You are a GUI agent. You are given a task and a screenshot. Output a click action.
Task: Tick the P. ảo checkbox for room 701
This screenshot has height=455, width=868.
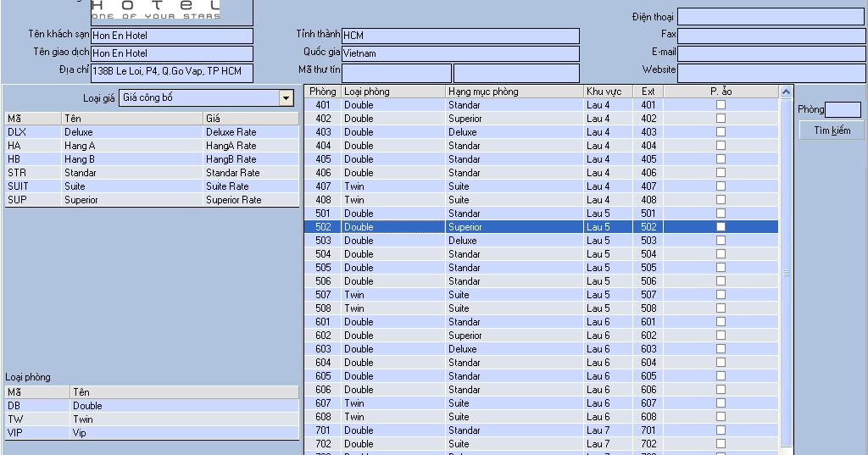click(x=721, y=430)
